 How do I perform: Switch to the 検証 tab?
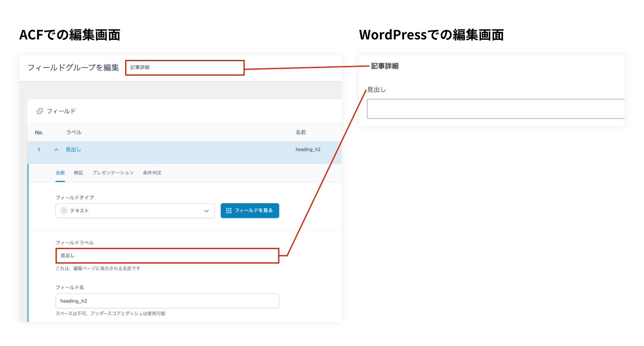(78, 173)
